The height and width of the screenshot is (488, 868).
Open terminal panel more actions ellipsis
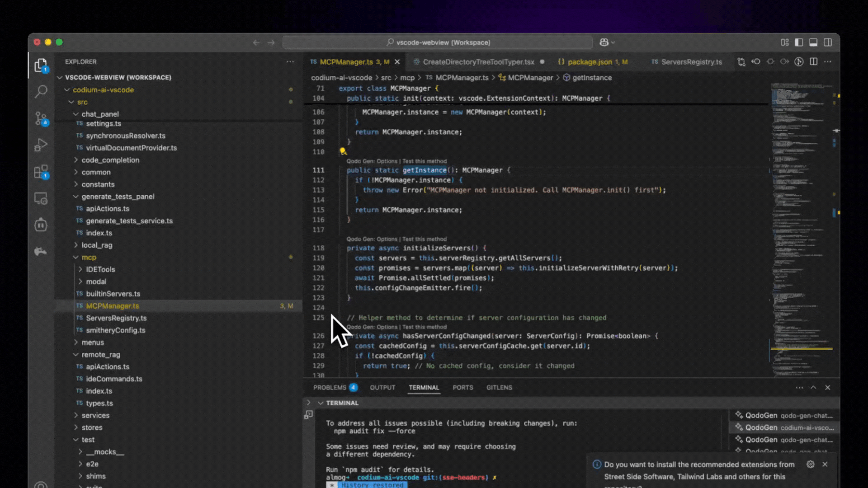799,388
